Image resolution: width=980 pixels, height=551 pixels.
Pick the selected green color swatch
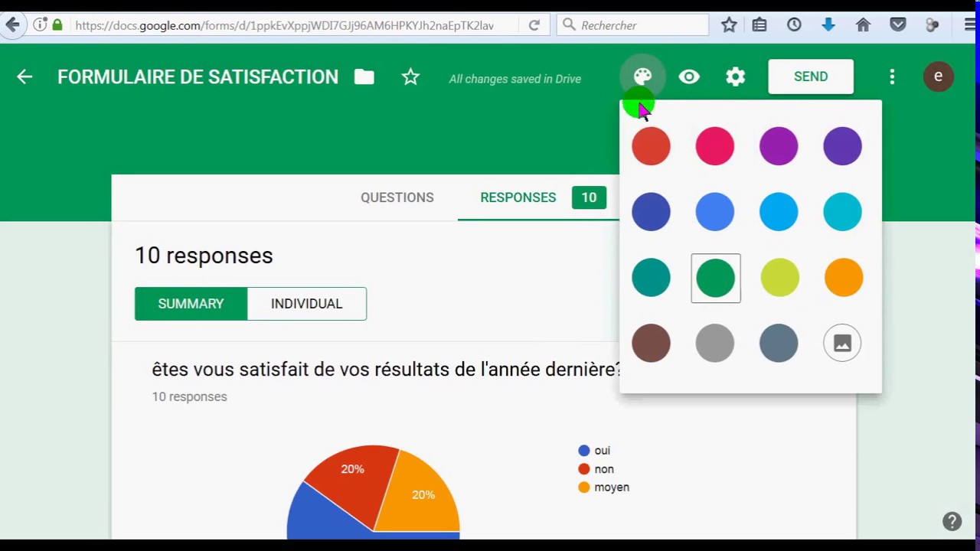716,278
